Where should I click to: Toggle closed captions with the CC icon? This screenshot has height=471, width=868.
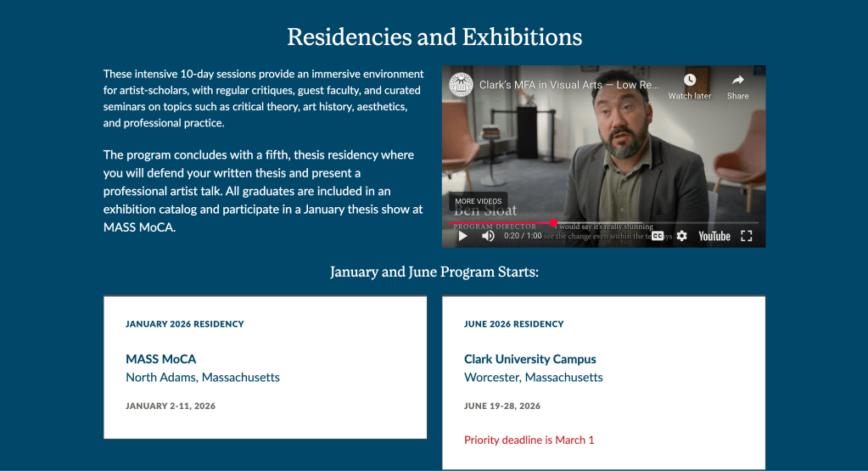(x=658, y=236)
